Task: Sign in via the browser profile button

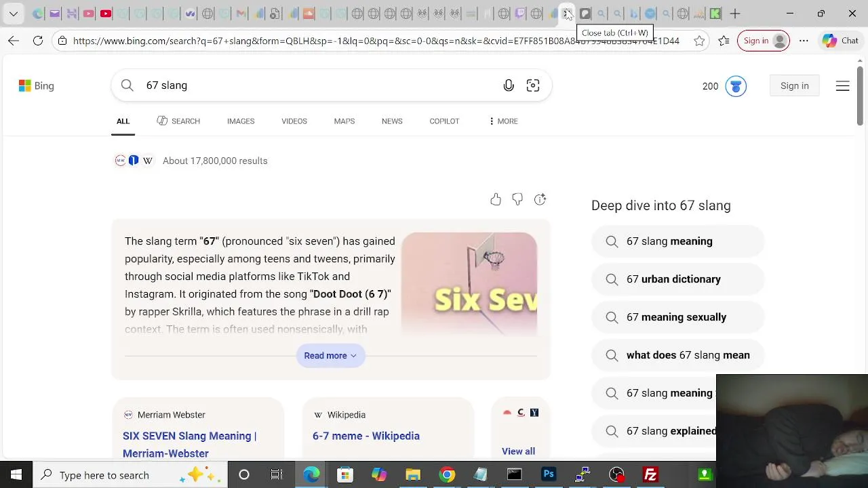Action: 764,41
